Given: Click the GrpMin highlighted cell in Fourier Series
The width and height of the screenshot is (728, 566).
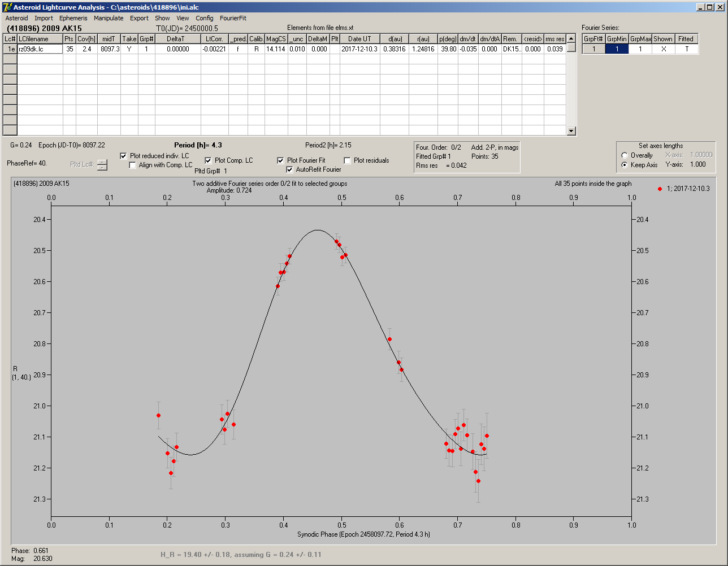Looking at the screenshot, I should pyautogui.click(x=617, y=49).
